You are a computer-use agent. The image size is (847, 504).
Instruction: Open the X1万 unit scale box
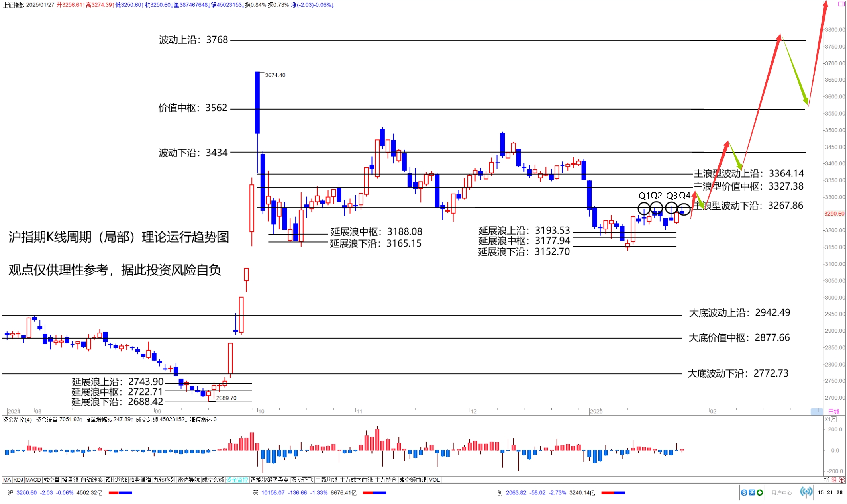click(x=830, y=420)
